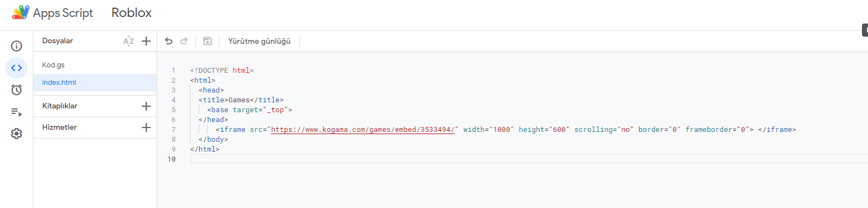This screenshot has width=868, height=208.
Task: Place cursor on empty line 10
Action: 529,159
